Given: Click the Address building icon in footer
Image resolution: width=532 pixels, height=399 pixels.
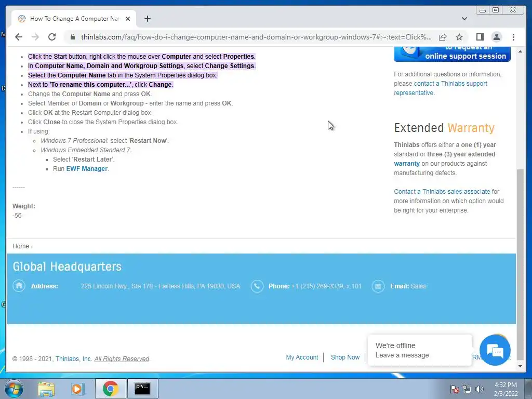Looking at the screenshot, I should coord(19,286).
